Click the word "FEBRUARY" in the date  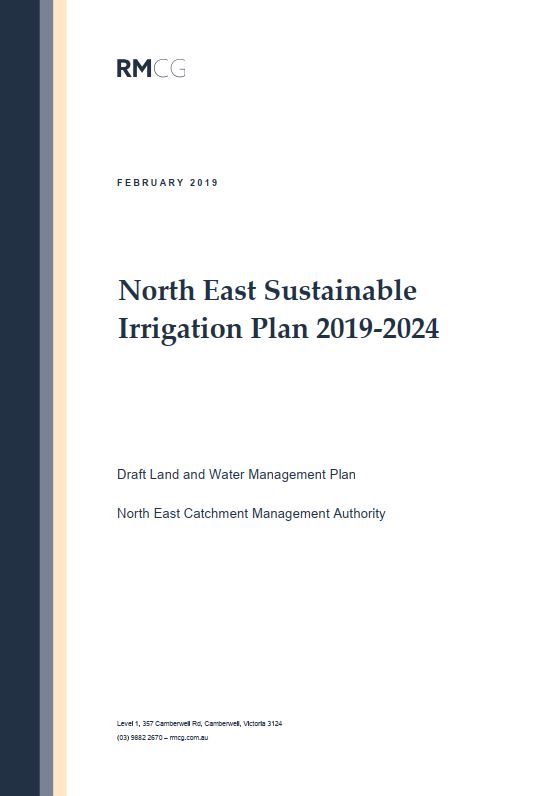click(x=150, y=183)
